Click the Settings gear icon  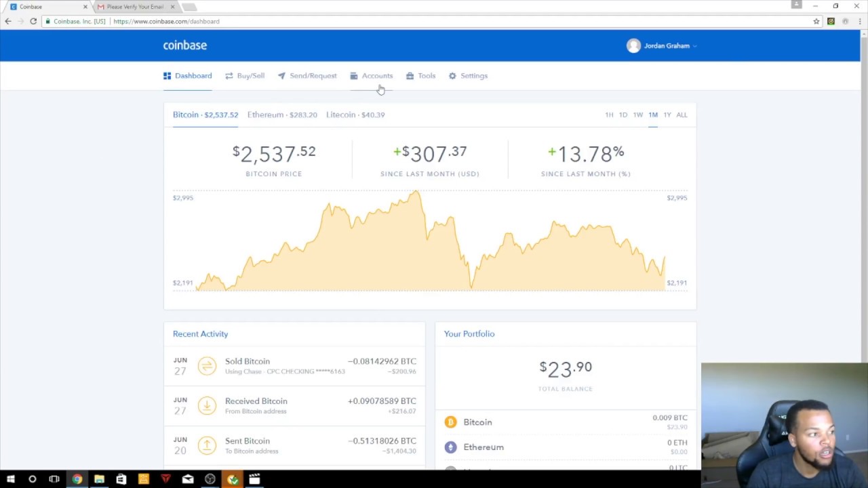pos(452,76)
